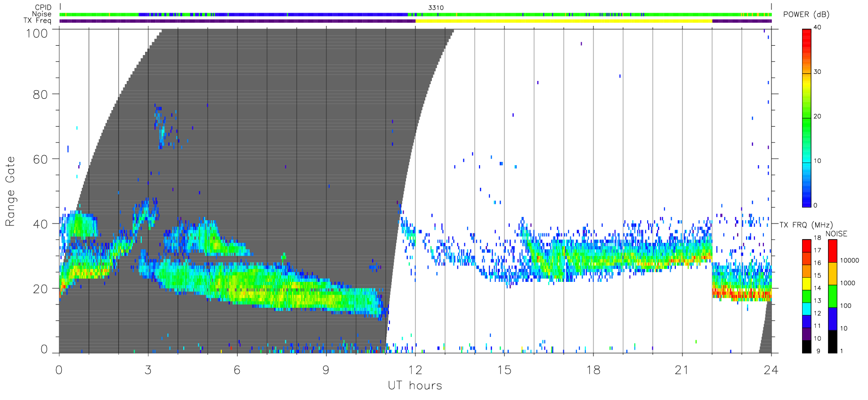
Task: Click the yellow block in the TX FRQ scale
Action: (x=807, y=284)
